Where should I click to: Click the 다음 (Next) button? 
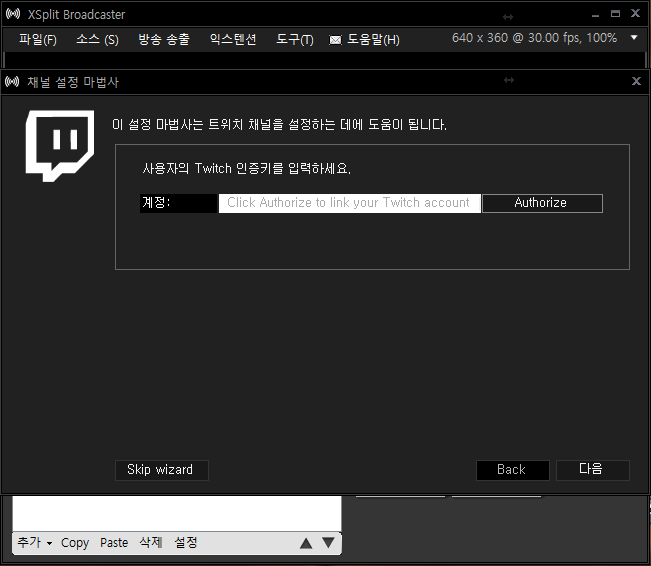click(x=592, y=470)
